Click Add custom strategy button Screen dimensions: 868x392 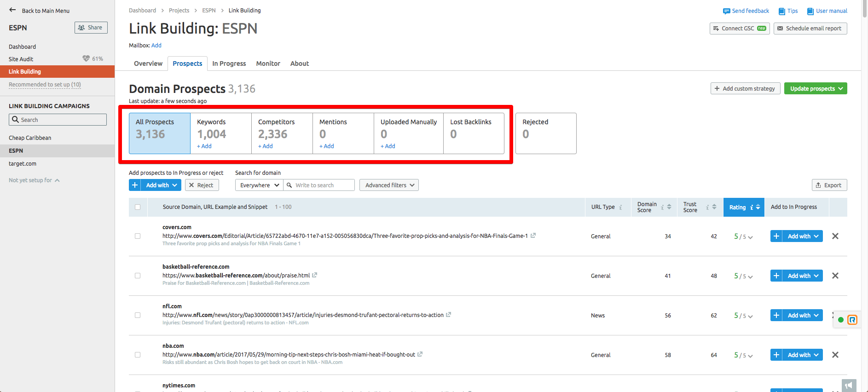pos(746,88)
